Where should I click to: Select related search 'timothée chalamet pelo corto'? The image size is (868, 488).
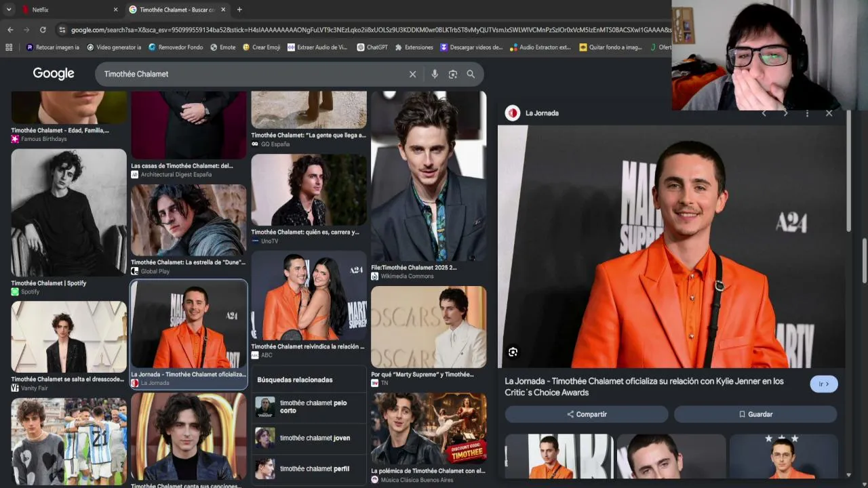[309, 407]
